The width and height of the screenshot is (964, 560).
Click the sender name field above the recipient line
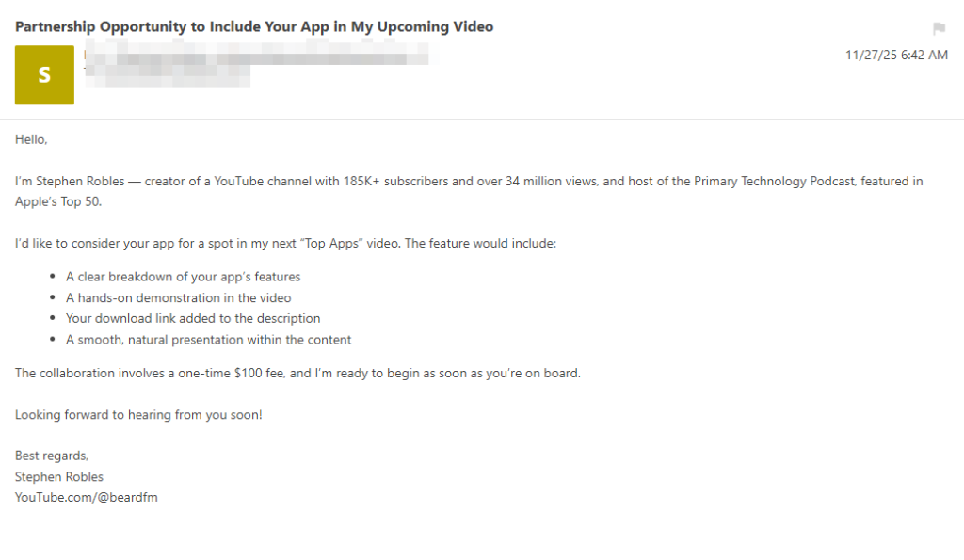coord(254,55)
